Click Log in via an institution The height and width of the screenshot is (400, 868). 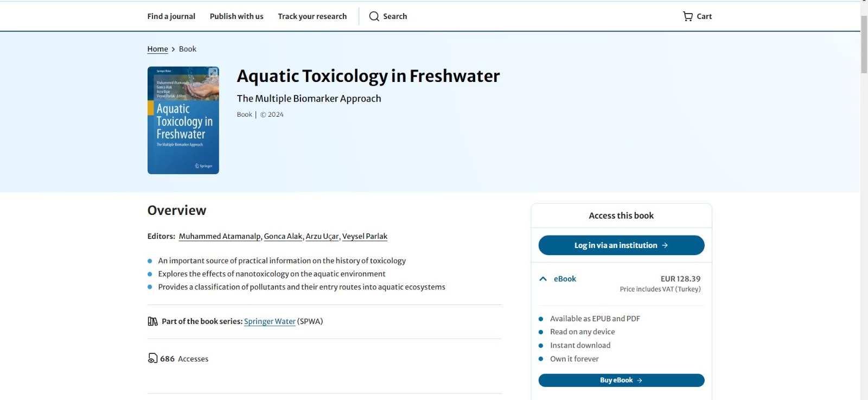pos(616,245)
